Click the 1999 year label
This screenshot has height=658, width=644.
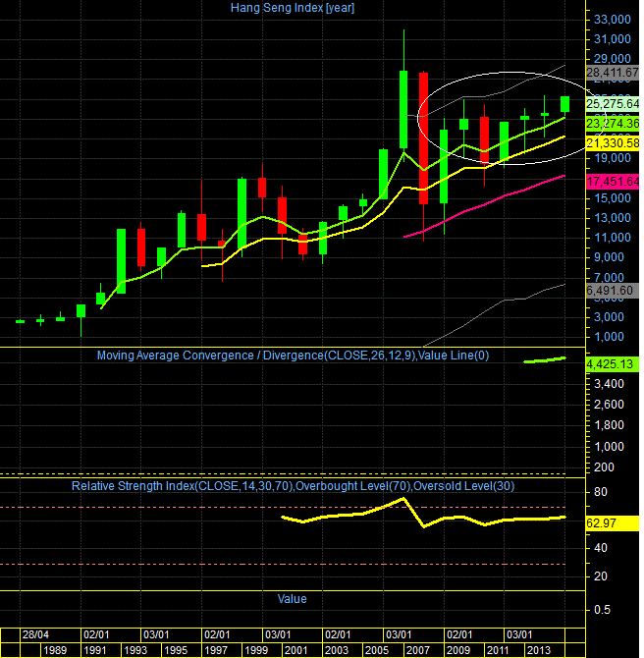pyautogui.click(x=256, y=650)
